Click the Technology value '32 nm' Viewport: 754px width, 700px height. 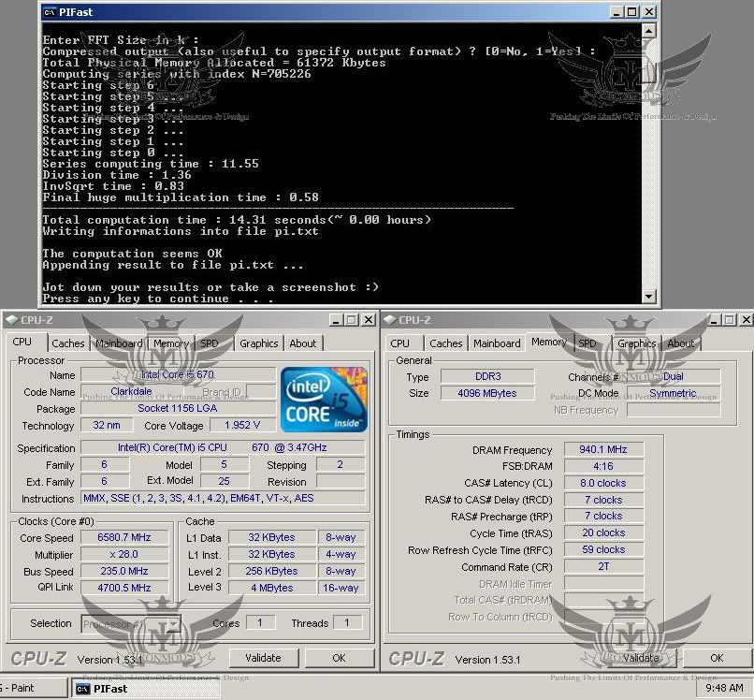point(107,425)
